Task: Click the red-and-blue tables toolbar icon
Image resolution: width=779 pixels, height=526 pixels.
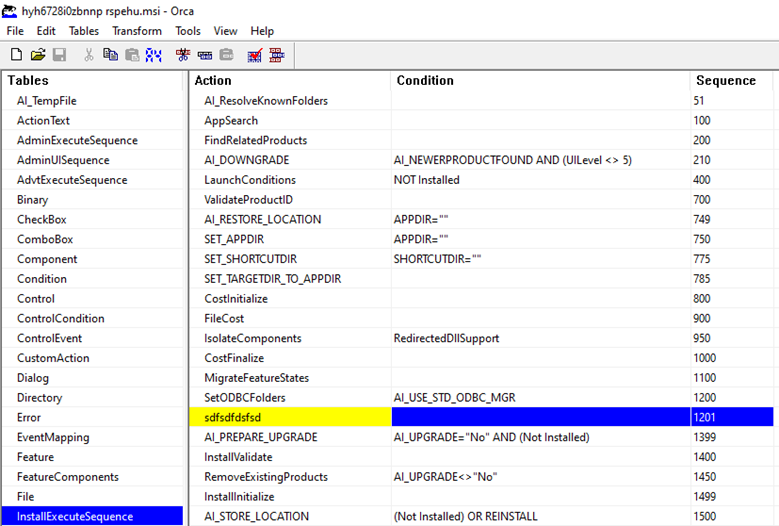Action: pos(277,55)
